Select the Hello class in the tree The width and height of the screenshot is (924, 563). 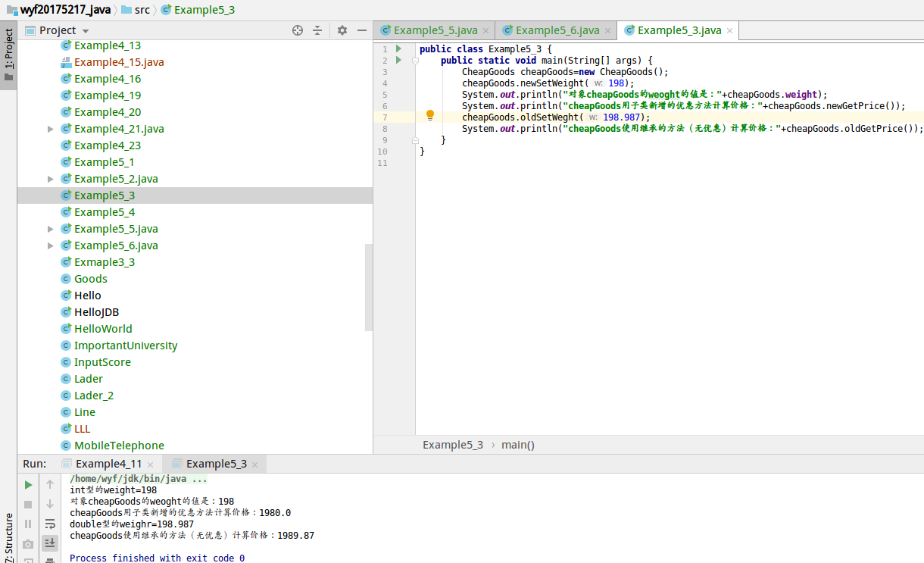(x=88, y=296)
